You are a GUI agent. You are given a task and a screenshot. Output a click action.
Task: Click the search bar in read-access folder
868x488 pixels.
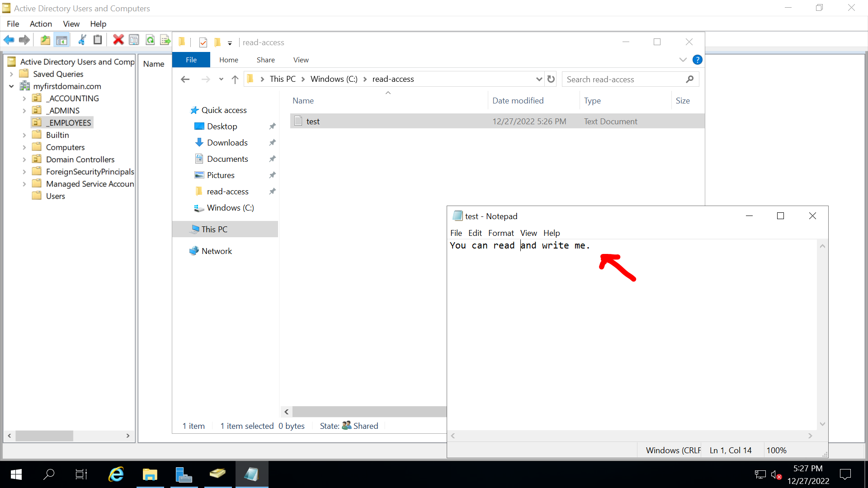(626, 79)
